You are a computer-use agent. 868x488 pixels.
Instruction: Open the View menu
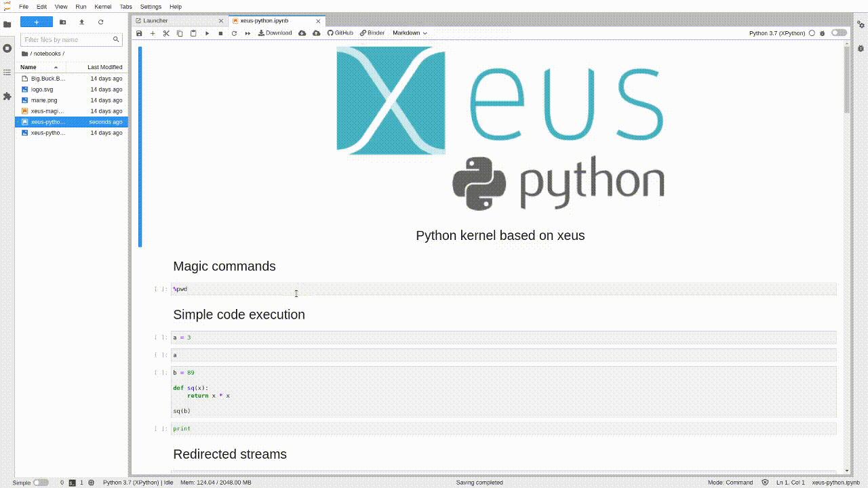point(61,7)
